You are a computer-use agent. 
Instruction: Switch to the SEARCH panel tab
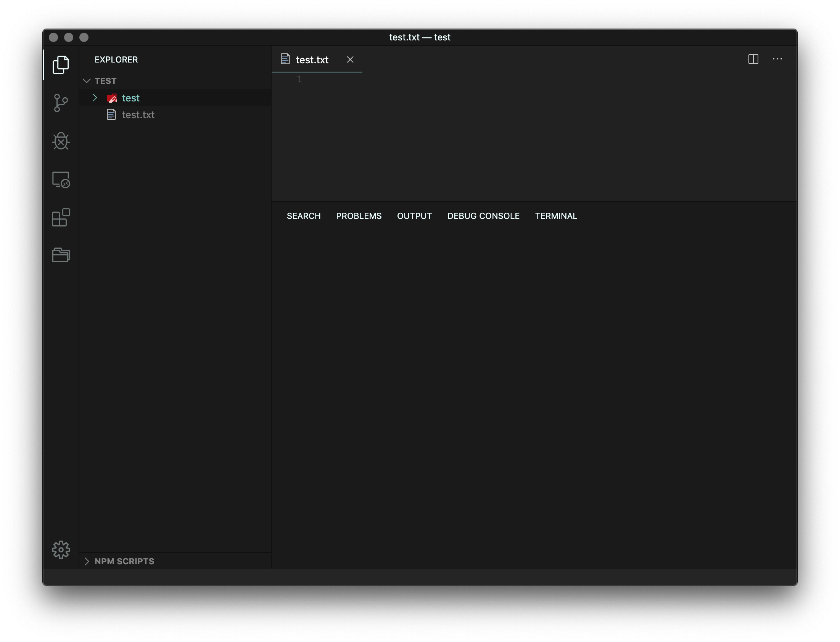[x=304, y=216]
